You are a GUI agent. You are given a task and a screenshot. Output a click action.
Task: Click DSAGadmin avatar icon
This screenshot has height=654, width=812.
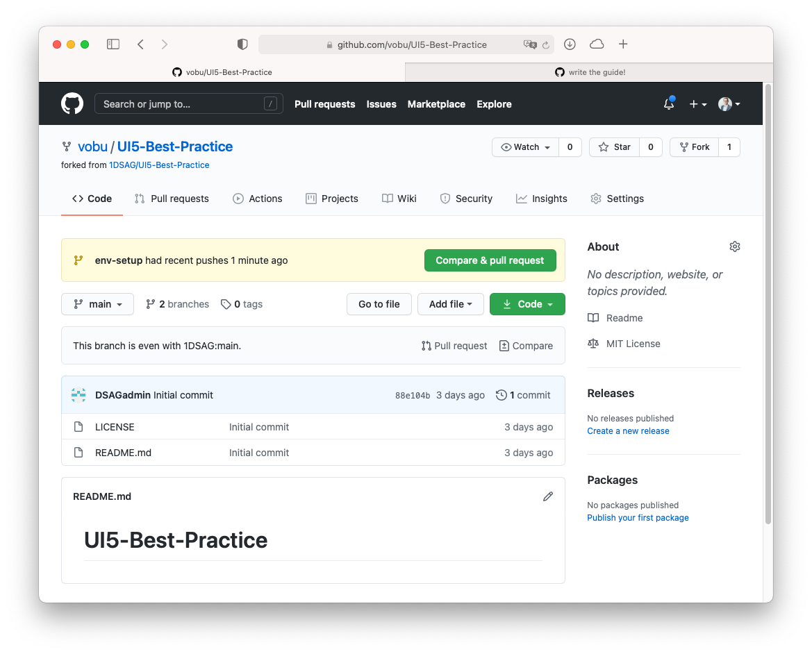point(78,395)
